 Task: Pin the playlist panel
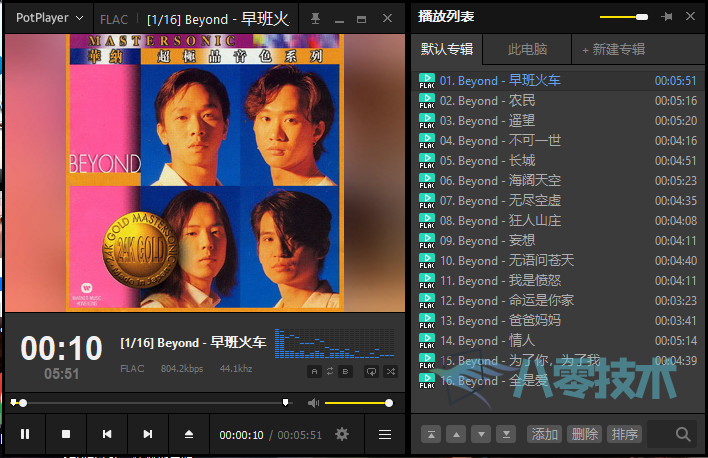(x=666, y=17)
